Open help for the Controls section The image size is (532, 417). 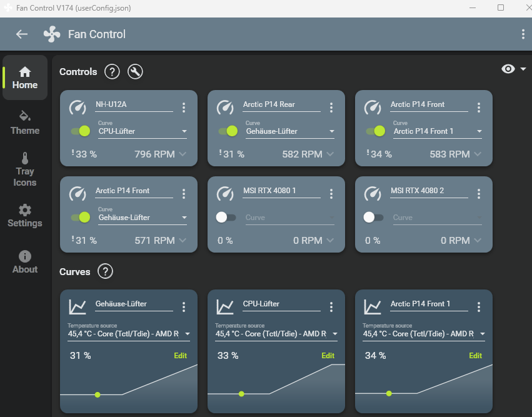point(112,72)
